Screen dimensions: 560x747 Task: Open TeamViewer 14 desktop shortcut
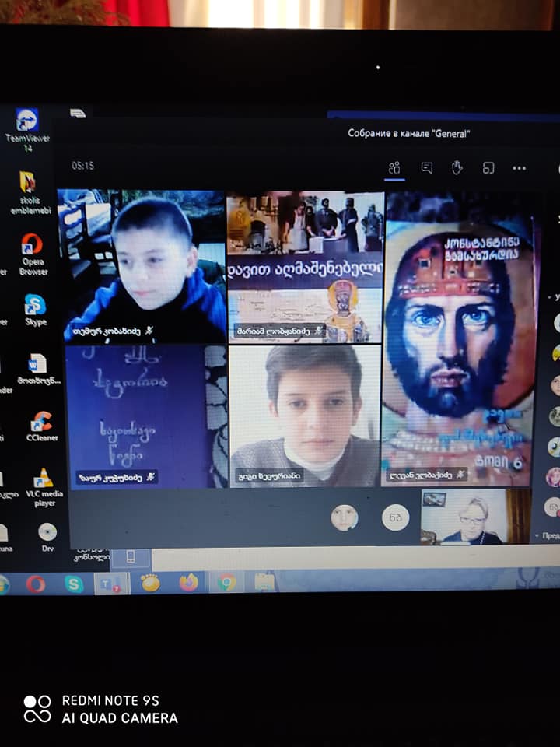[27, 130]
